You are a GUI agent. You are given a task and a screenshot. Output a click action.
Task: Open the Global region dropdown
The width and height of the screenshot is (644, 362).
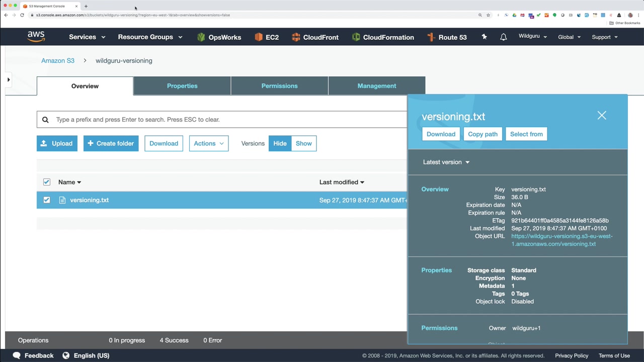[569, 37]
